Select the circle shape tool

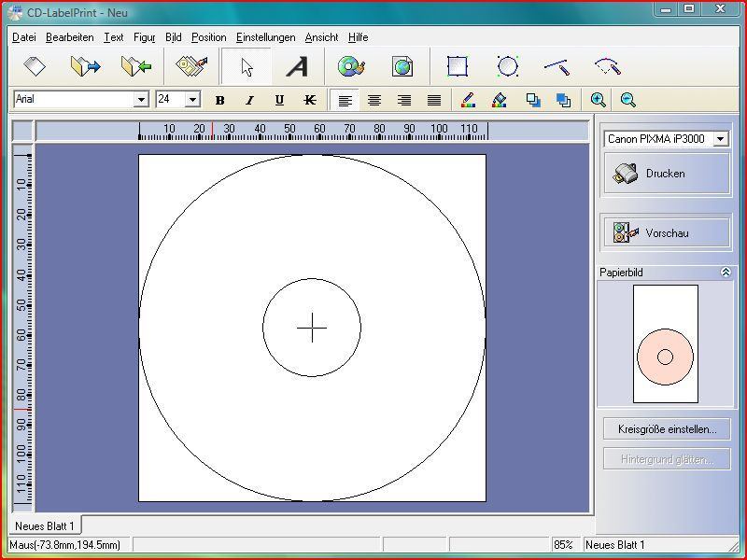(x=507, y=67)
